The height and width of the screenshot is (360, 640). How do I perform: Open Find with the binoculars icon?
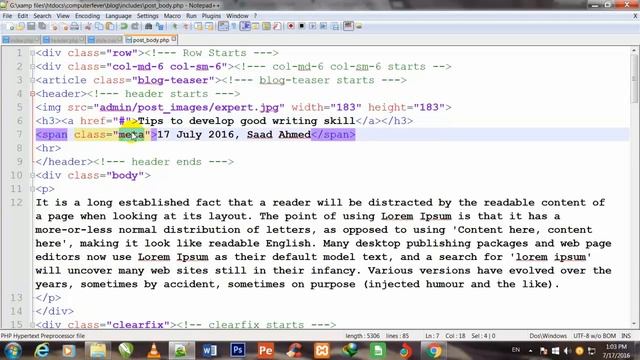click(x=148, y=27)
